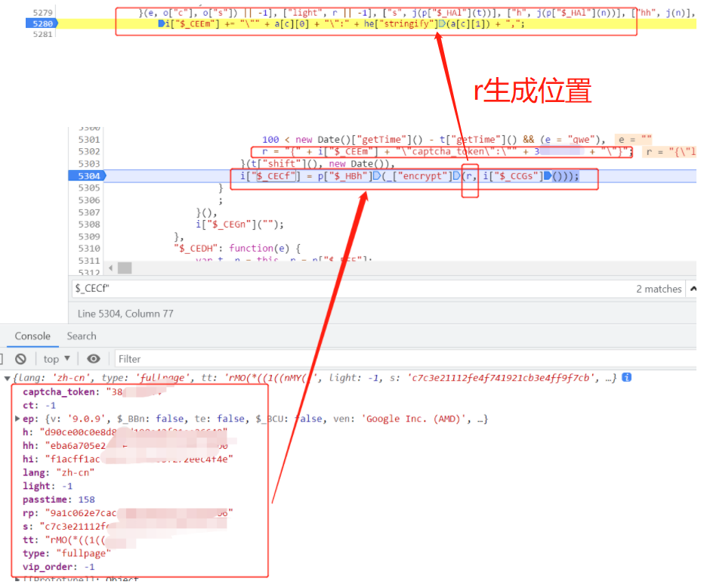Click the 'ct: -1' property row
The width and height of the screenshot is (704, 588).
pos(39,405)
